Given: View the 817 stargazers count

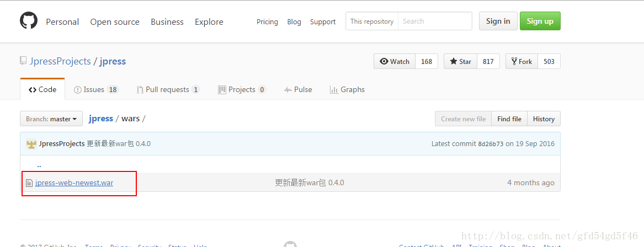Looking at the screenshot, I should [488, 61].
